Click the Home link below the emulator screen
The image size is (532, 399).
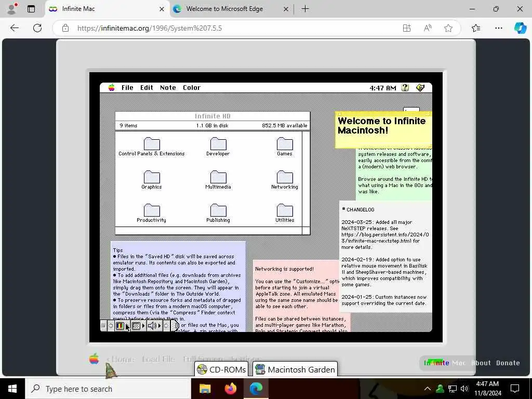point(121,359)
